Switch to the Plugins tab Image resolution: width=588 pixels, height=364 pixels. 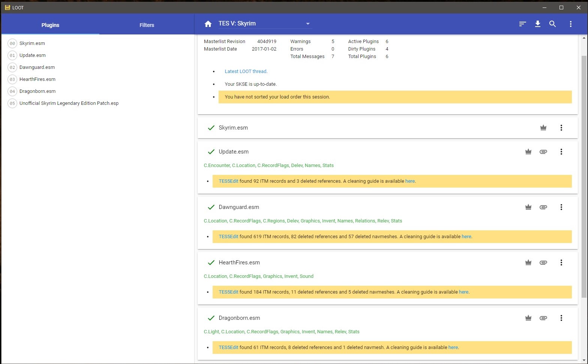tap(50, 25)
